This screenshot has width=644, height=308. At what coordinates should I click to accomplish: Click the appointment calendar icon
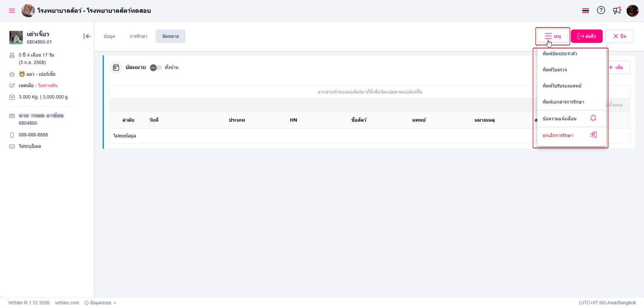[x=116, y=68]
